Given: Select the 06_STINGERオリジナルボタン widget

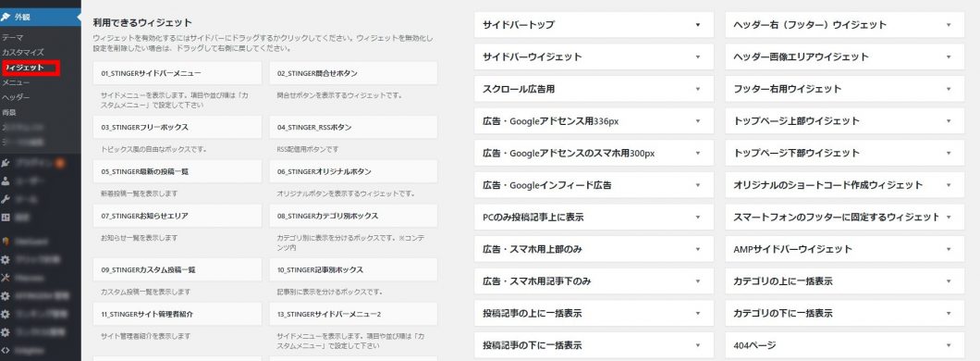Looking at the screenshot, I should [x=354, y=171].
